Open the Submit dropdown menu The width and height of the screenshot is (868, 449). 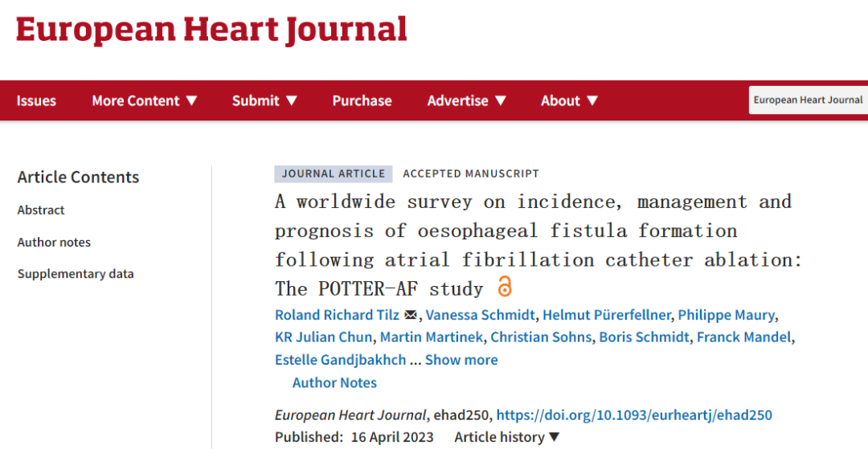[264, 100]
